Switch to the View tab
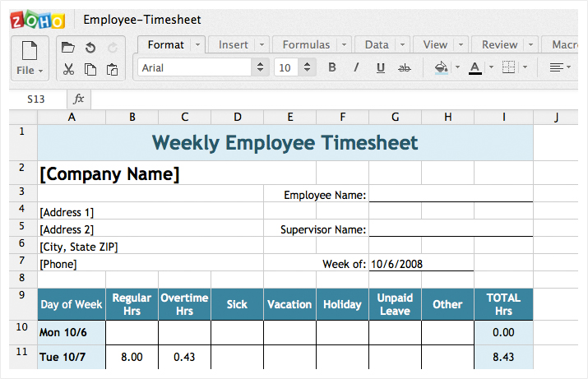 [x=435, y=44]
